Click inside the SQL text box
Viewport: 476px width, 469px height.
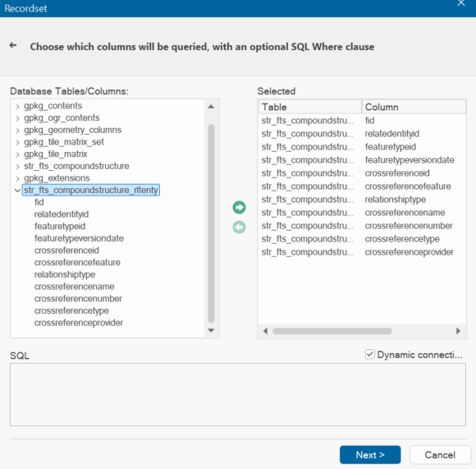(238, 394)
